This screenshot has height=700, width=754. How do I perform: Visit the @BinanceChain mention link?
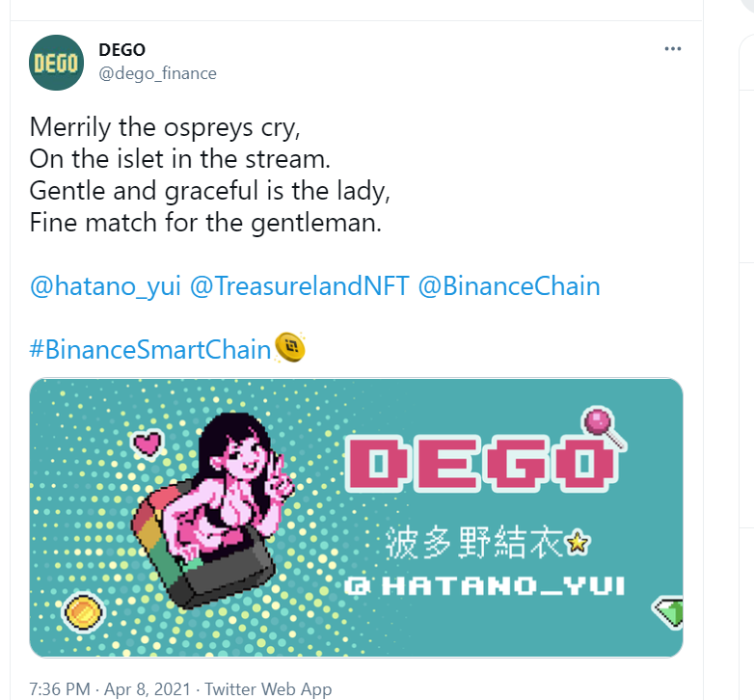pos(509,286)
